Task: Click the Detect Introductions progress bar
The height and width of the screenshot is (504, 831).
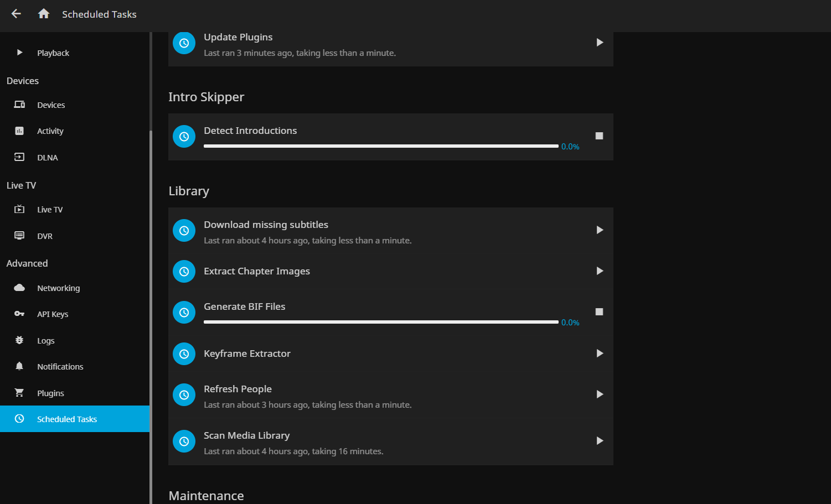Action: point(381,146)
